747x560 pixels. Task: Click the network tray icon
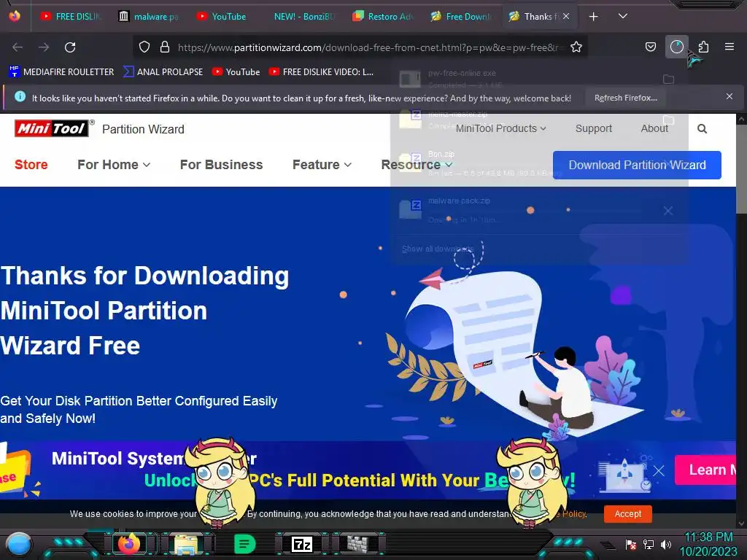click(x=649, y=544)
